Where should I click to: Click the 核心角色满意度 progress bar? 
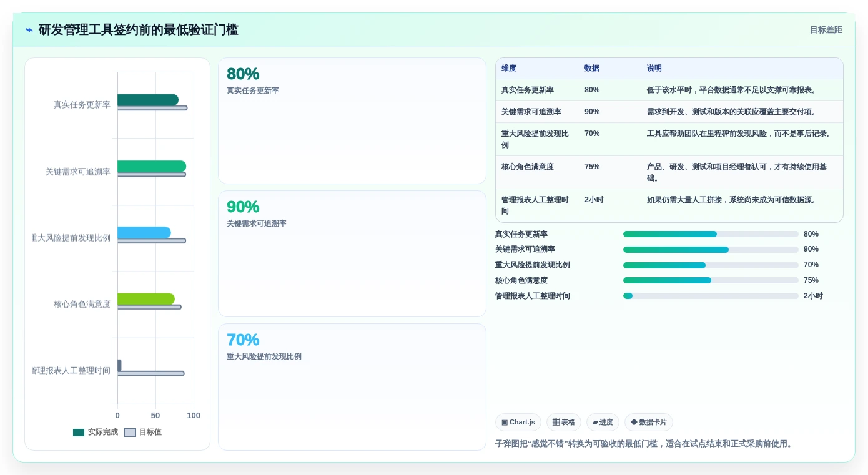point(711,280)
